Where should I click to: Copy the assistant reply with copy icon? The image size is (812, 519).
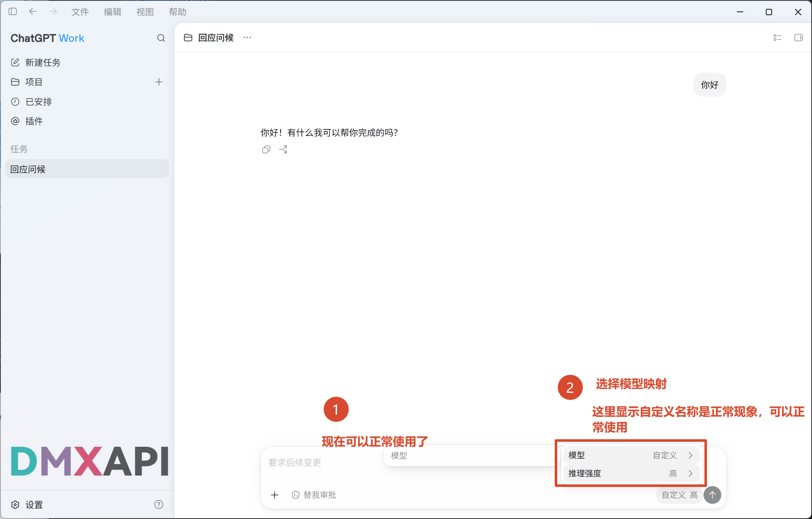266,149
